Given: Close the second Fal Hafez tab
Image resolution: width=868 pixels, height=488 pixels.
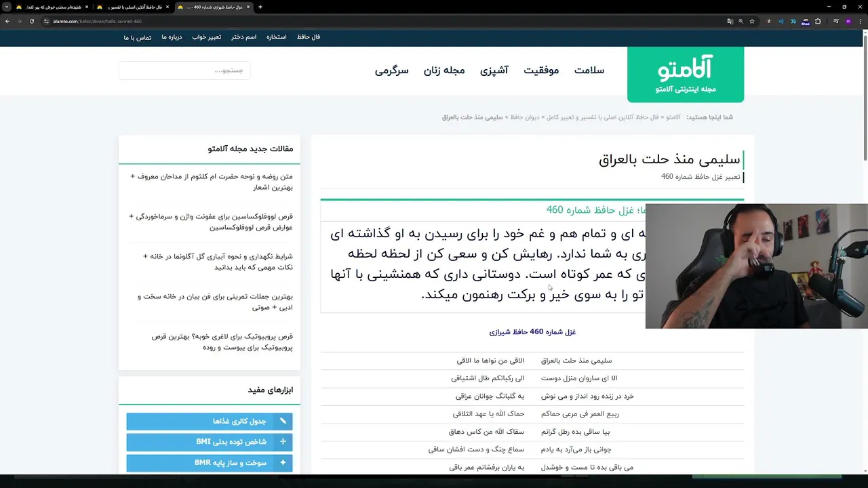Looking at the screenshot, I should 167,7.
